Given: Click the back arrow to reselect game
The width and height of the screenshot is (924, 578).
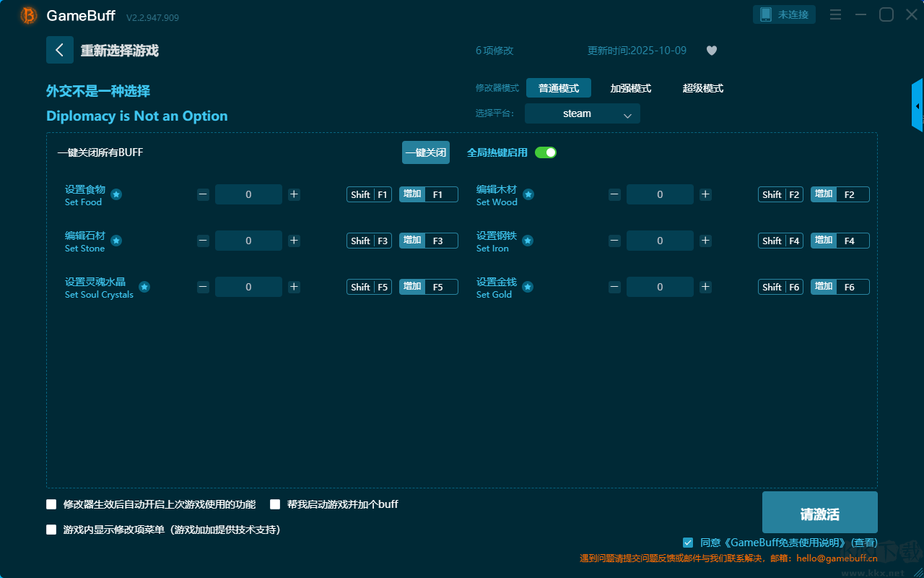Looking at the screenshot, I should point(60,50).
